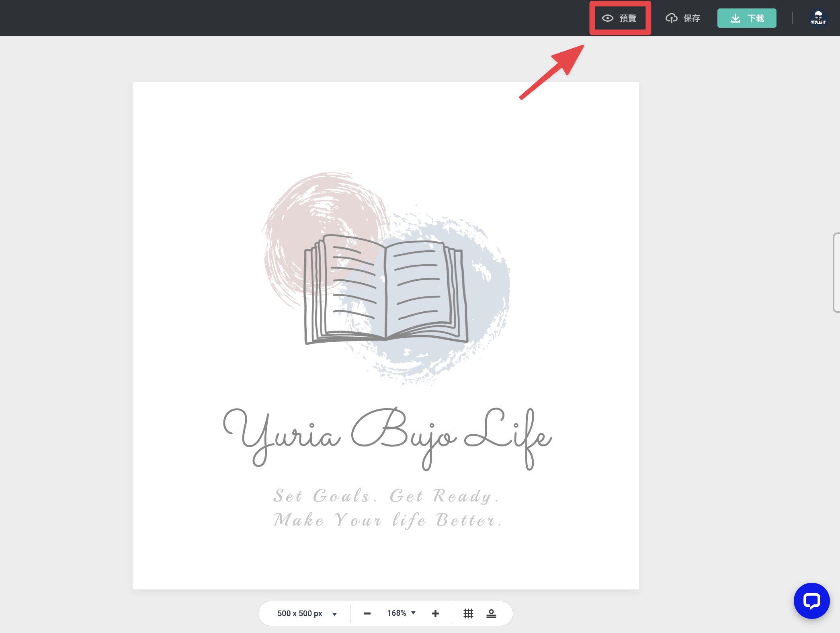Image resolution: width=840 pixels, height=633 pixels.
Task: Select the "Set Goals. Get Ready." tagline
Action: click(x=387, y=496)
